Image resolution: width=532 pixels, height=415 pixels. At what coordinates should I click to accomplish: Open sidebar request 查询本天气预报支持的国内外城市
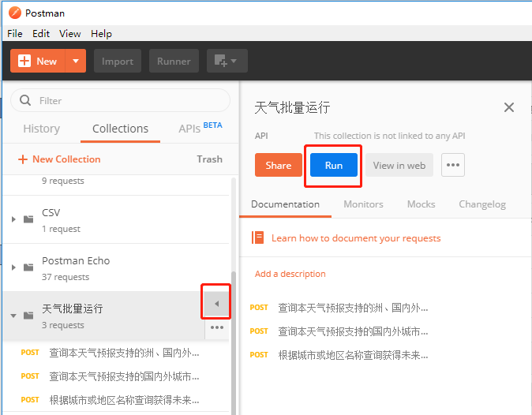pos(111,376)
